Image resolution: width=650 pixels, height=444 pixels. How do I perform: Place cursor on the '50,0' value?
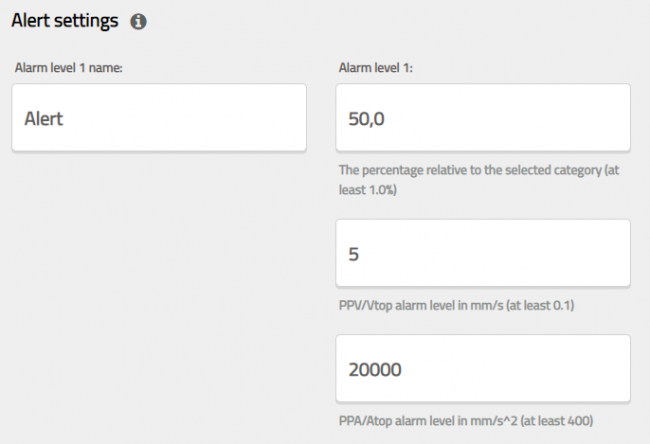[366, 118]
